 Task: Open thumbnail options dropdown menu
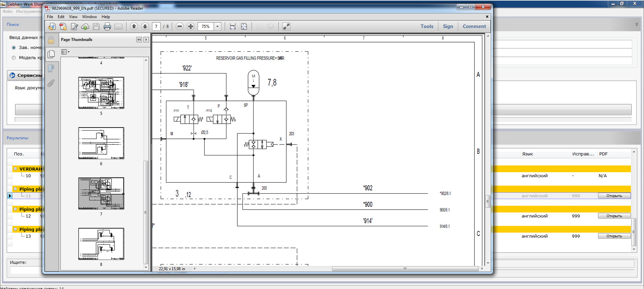tap(65, 52)
